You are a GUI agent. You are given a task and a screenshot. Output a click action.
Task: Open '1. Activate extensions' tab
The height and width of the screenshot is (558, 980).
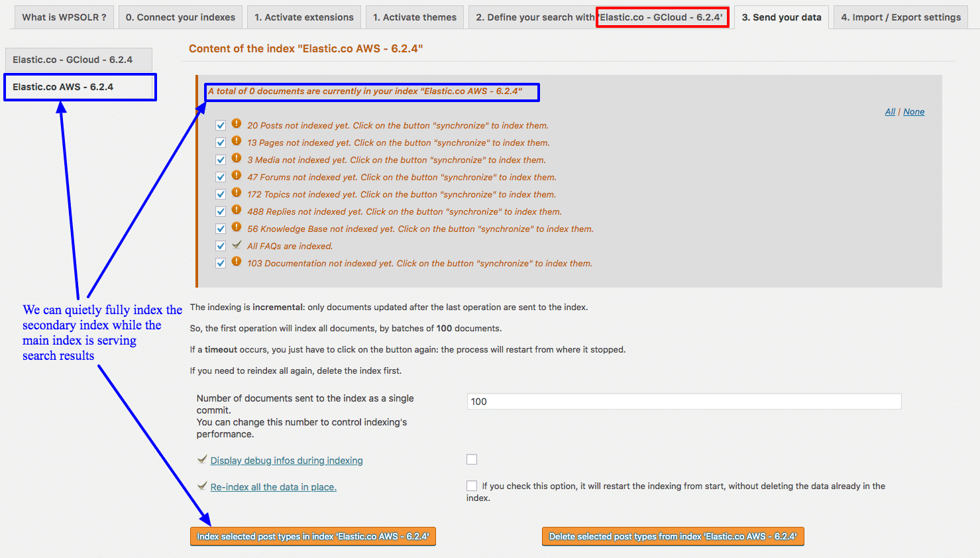click(x=304, y=17)
